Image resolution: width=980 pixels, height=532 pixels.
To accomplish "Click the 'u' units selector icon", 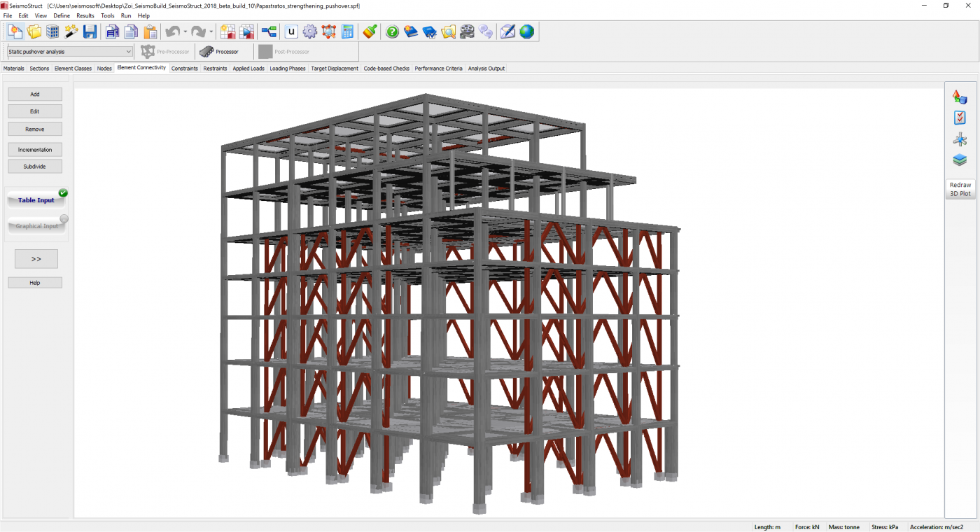I will [291, 31].
